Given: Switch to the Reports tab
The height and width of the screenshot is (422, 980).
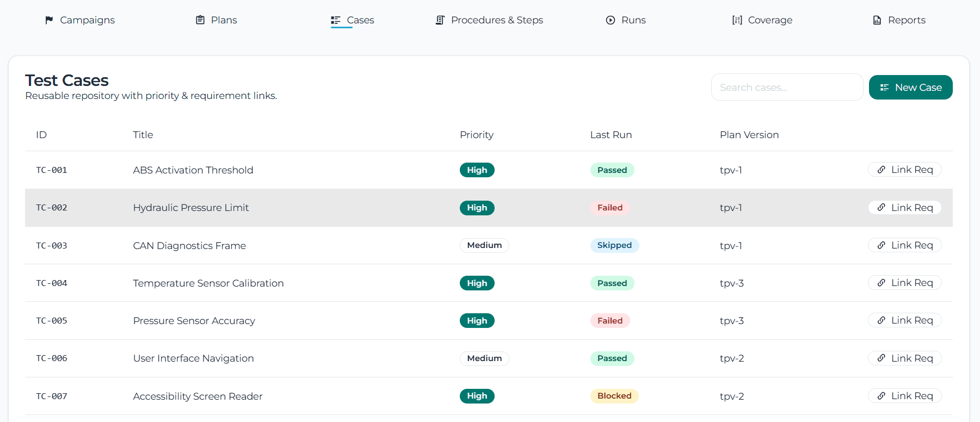Looking at the screenshot, I should coord(906,20).
